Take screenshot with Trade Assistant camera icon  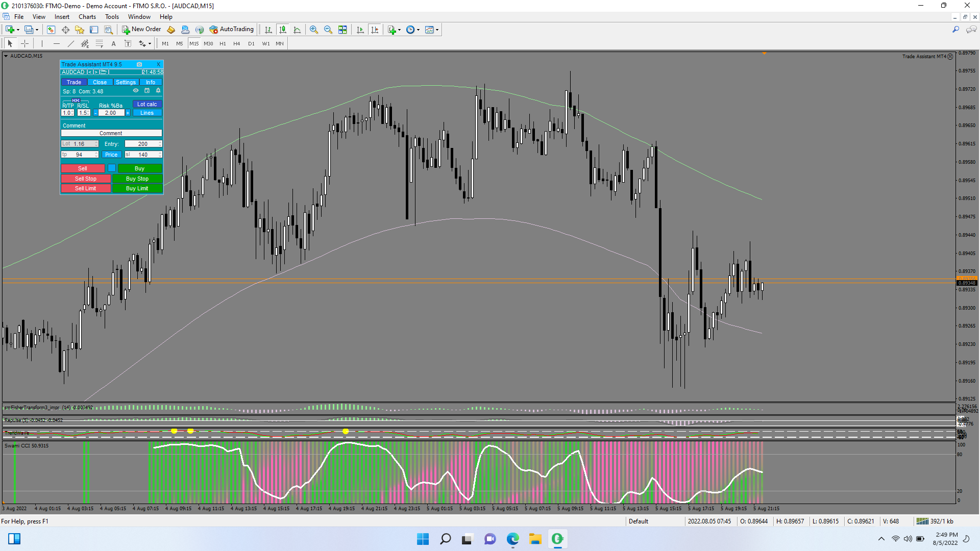click(x=139, y=64)
